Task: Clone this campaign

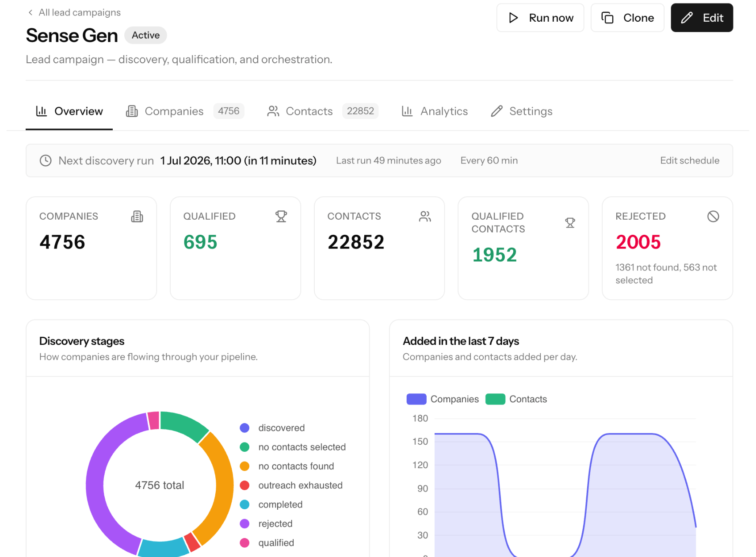Action: tap(627, 18)
